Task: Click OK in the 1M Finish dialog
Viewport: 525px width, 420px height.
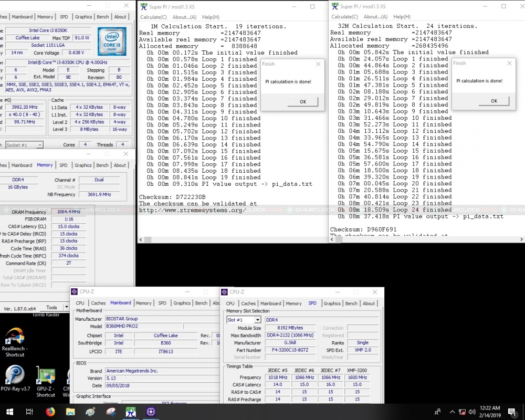Action: point(303,102)
